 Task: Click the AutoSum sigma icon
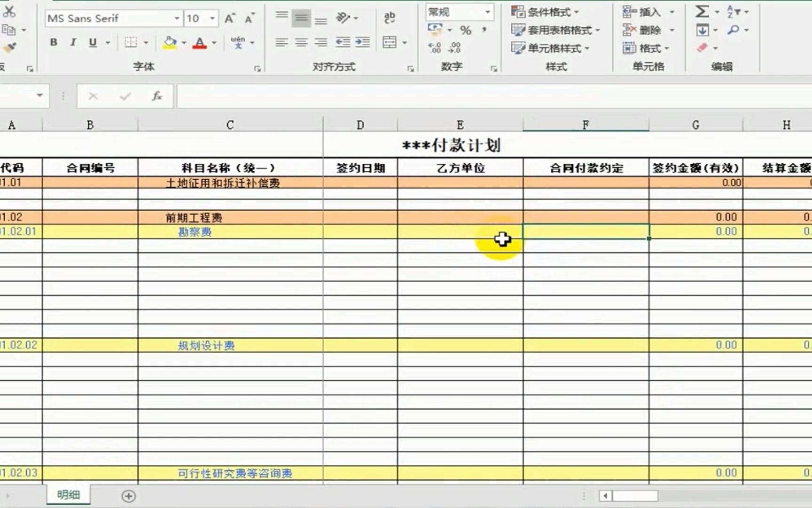coord(702,12)
